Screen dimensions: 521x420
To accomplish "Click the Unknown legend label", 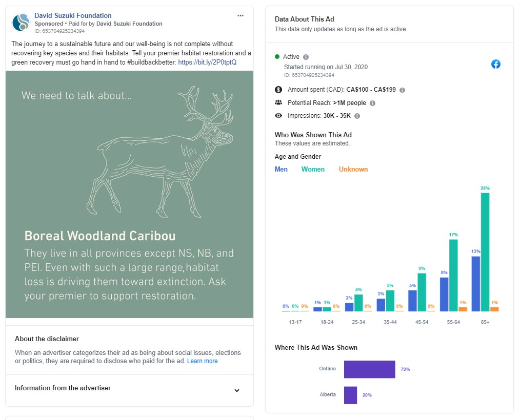I will point(353,169).
